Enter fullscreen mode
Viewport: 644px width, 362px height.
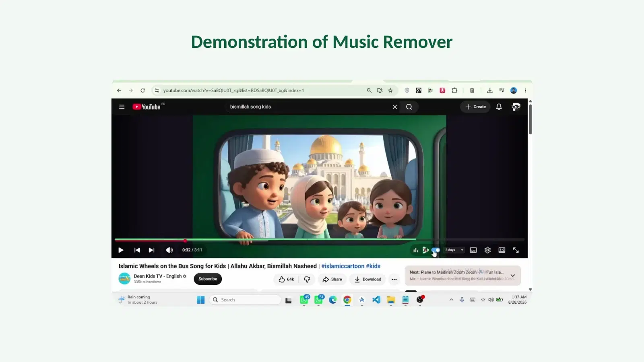pos(516,250)
